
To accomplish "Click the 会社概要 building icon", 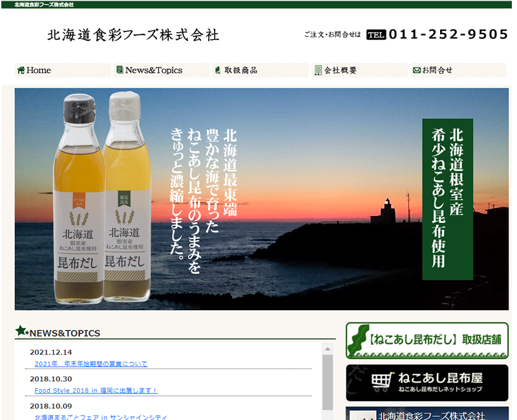I will coord(318,70).
